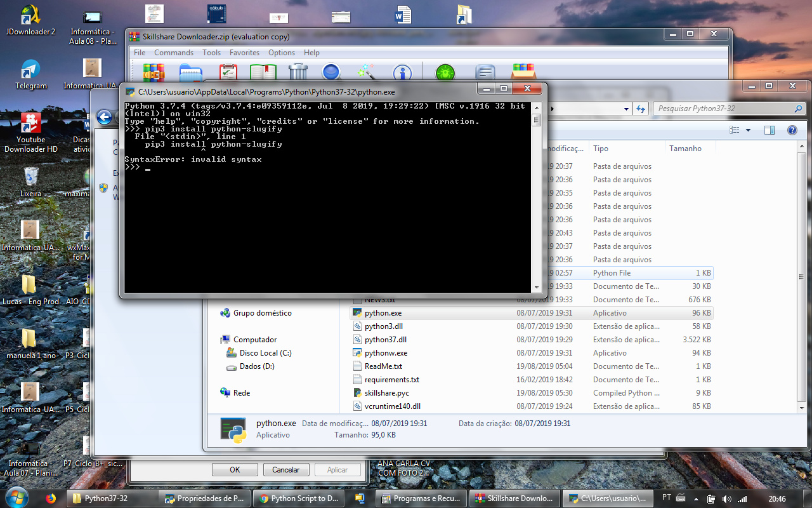Click WinRAR Info toolbar icon

(402, 72)
